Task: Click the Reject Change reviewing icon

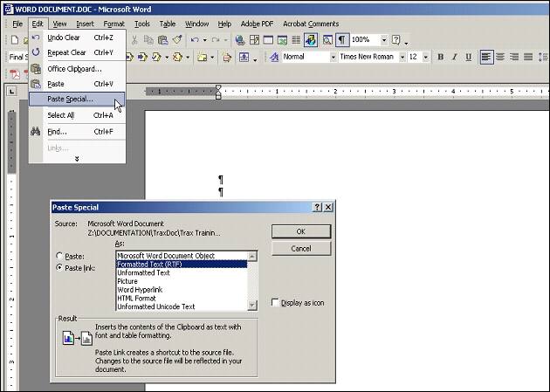Action: click(x=177, y=57)
